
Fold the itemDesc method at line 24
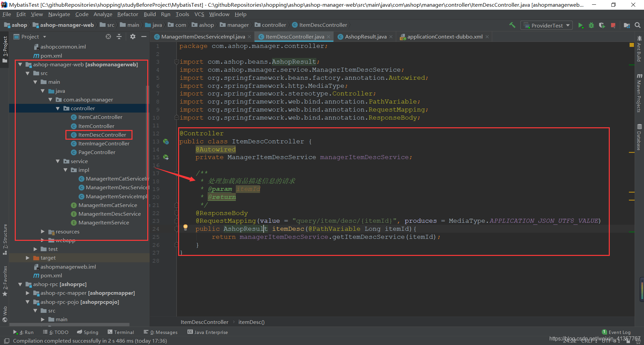176,229
